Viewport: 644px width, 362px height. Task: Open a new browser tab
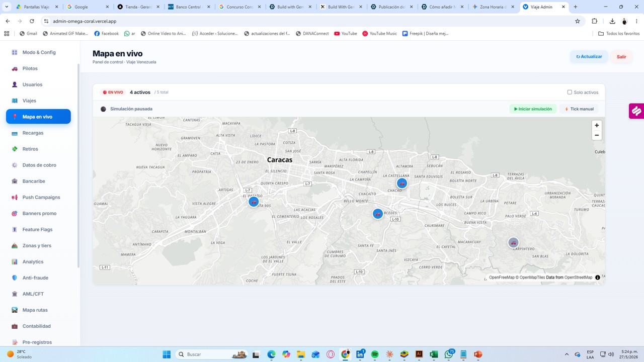point(576,7)
